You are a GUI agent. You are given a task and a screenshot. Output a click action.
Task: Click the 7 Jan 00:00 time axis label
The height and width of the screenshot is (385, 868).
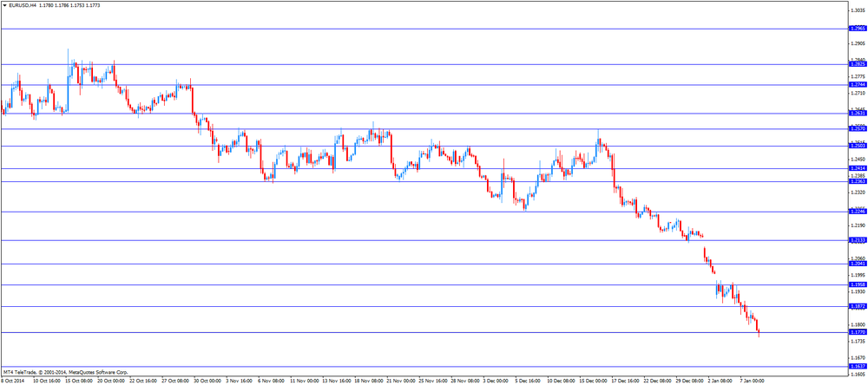pyautogui.click(x=754, y=382)
